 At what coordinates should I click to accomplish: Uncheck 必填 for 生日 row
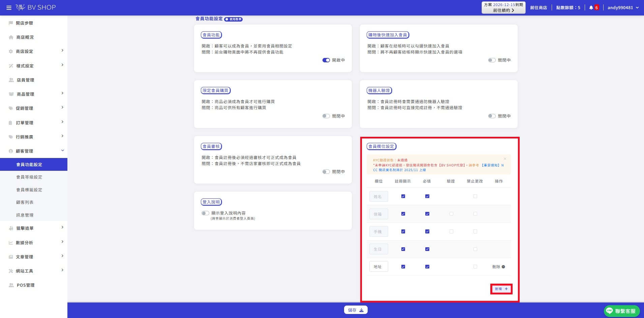click(x=427, y=249)
